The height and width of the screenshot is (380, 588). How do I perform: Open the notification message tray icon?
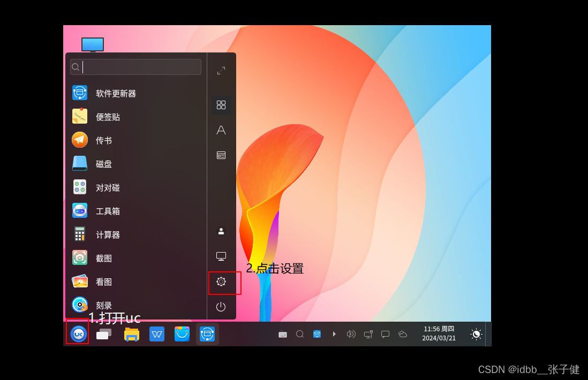tap(385, 335)
